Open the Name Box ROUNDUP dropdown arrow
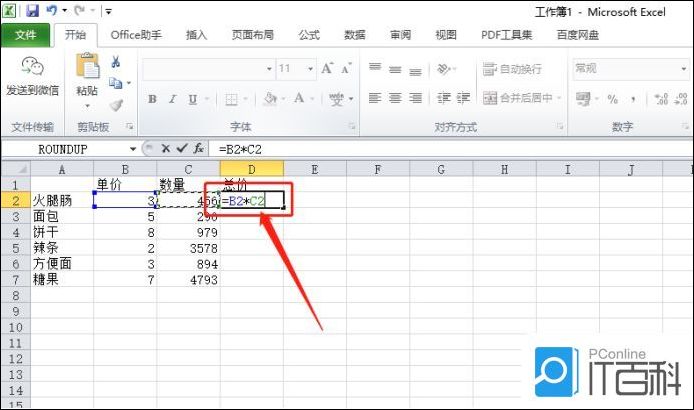Screen dimensions: 694x410 pos(132,149)
